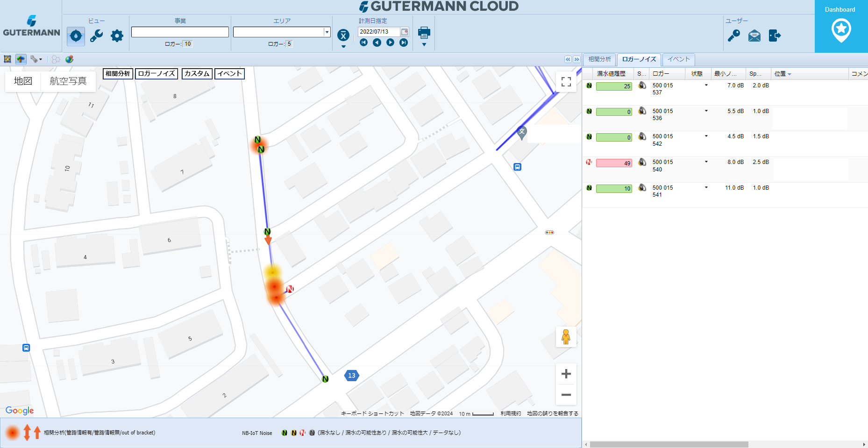This screenshot has height=448, width=868.
Task: Click leak value bar showing 10
Action: [614, 189]
